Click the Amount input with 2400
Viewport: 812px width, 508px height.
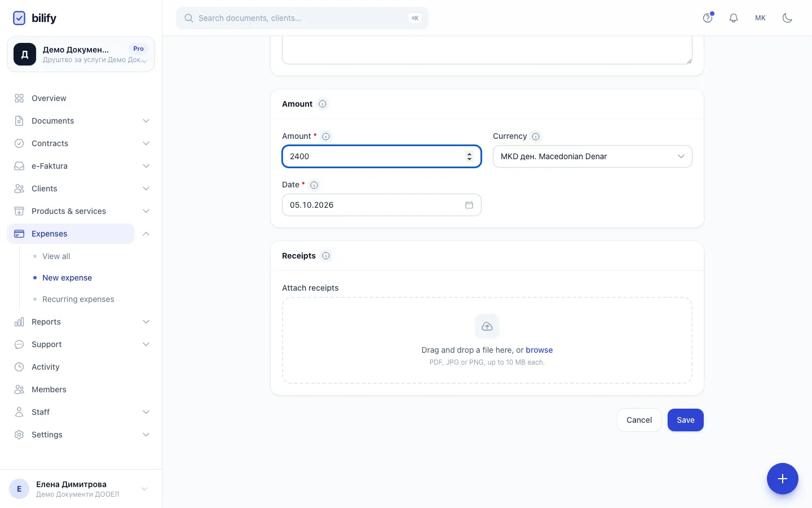[x=382, y=156]
